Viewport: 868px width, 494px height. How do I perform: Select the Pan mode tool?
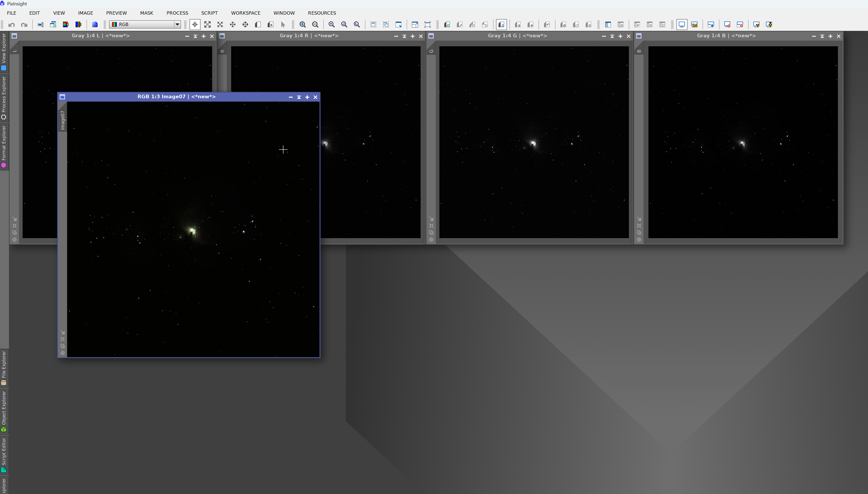tap(233, 24)
